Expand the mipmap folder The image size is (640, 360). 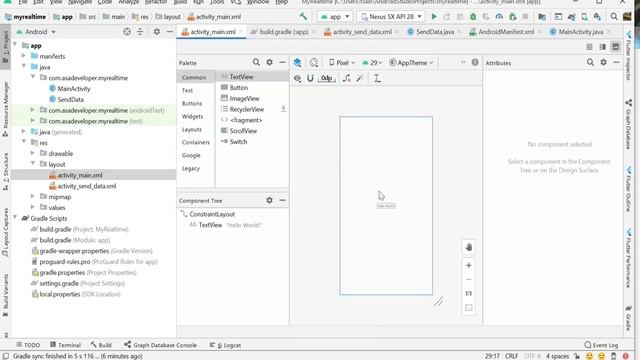(x=33, y=196)
